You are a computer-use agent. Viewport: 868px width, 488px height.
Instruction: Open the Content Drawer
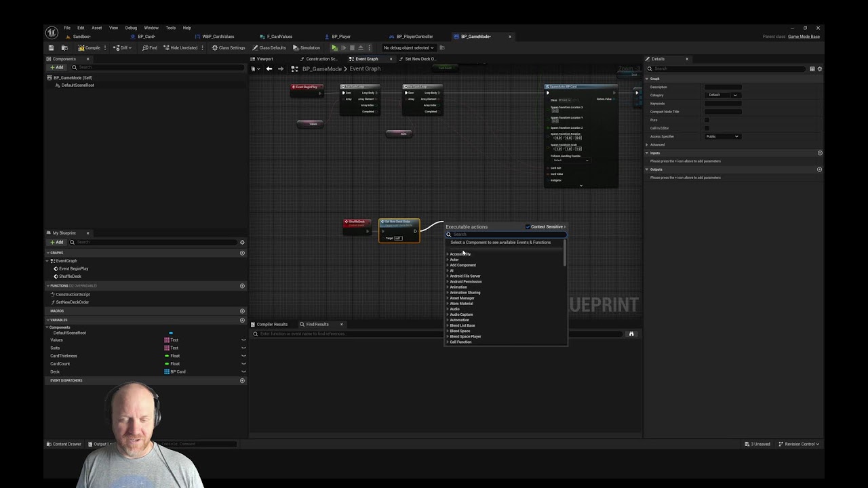click(64, 444)
